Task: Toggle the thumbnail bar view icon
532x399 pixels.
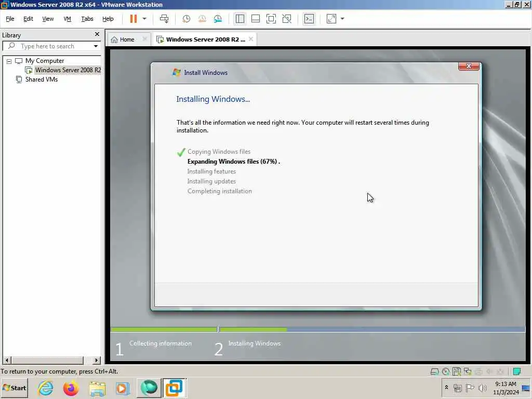Action: 256,19
